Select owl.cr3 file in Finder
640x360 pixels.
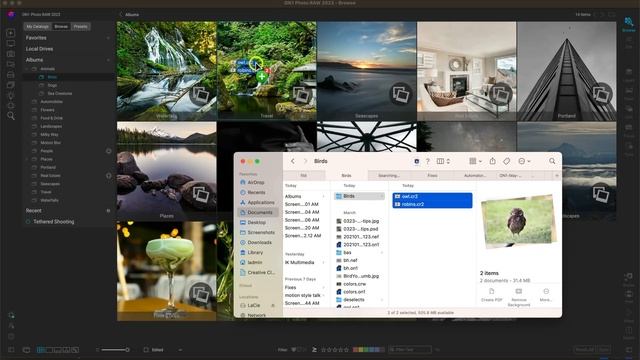pyautogui.click(x=432, y=196)
